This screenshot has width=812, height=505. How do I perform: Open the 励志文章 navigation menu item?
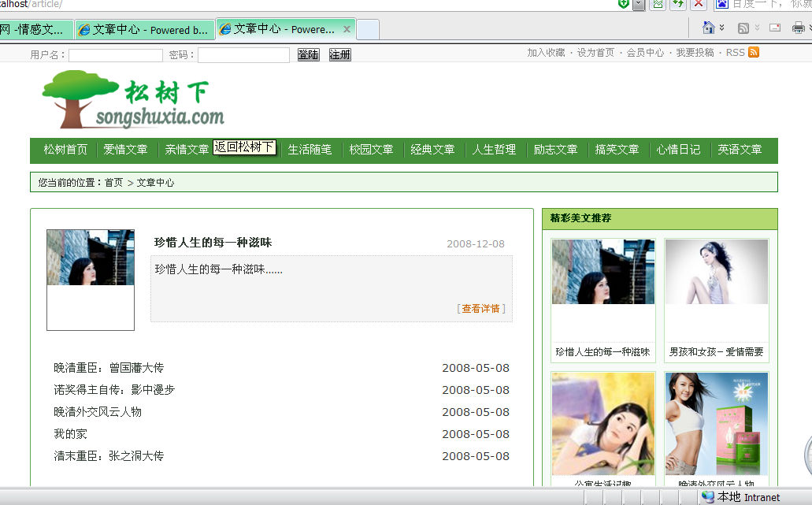click(555, 150)
